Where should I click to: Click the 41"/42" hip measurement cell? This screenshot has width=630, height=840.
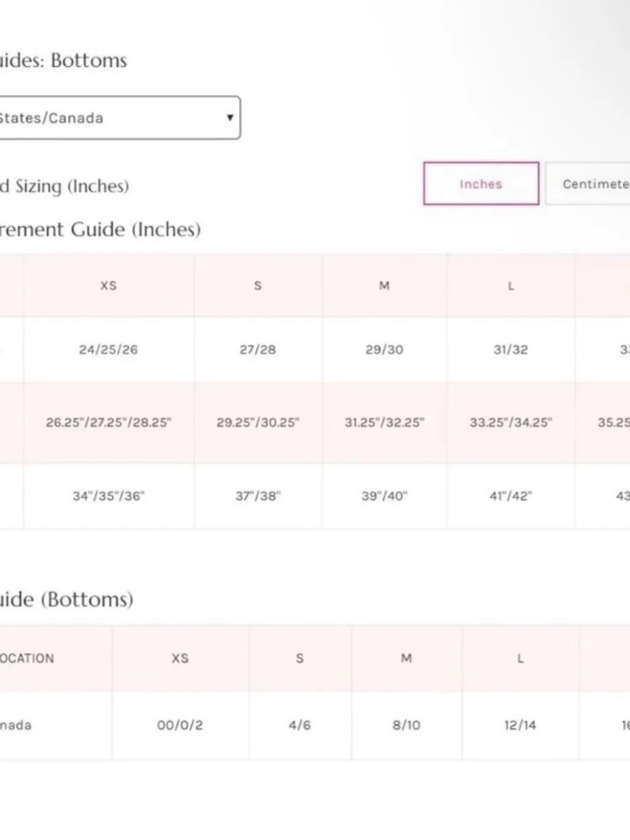[511, 496]
